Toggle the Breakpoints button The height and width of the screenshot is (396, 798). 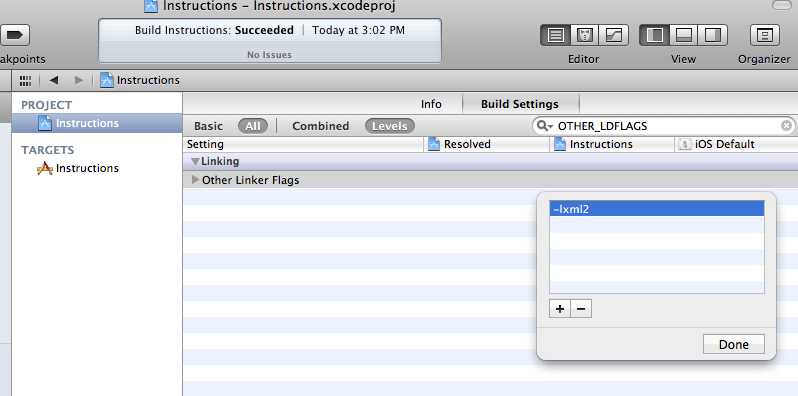click(x=14, y=35)
